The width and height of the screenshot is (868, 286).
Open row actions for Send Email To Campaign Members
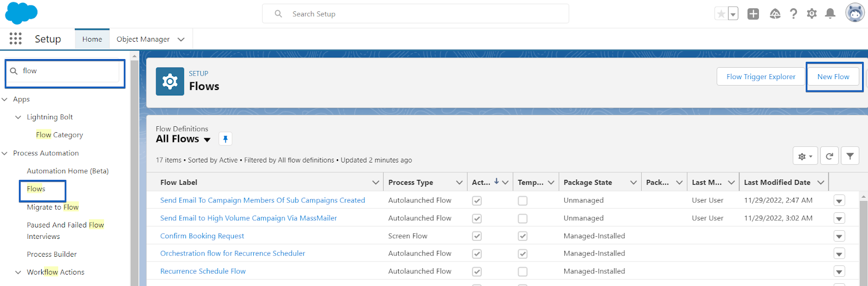(x=839, y=200)
